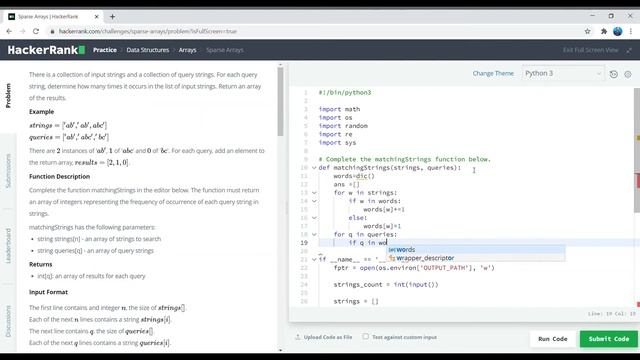Open the browser extensions puzzle icon
This screenshot has width=640, height=360.
pos(604,31)
